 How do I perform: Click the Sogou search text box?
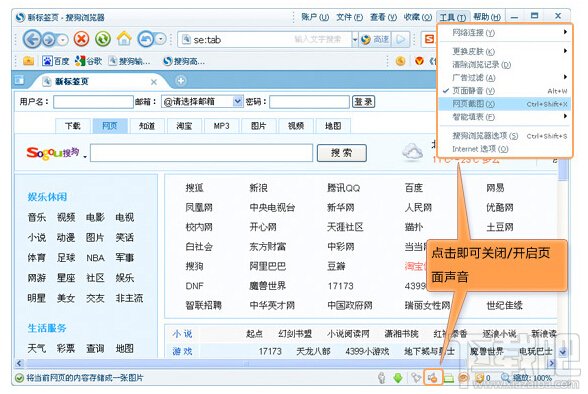point(201,153)
